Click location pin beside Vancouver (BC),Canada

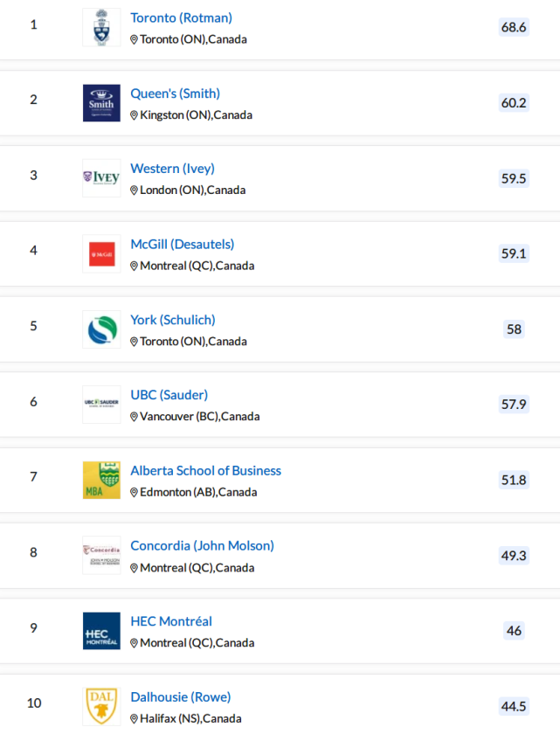pos(134,417)
